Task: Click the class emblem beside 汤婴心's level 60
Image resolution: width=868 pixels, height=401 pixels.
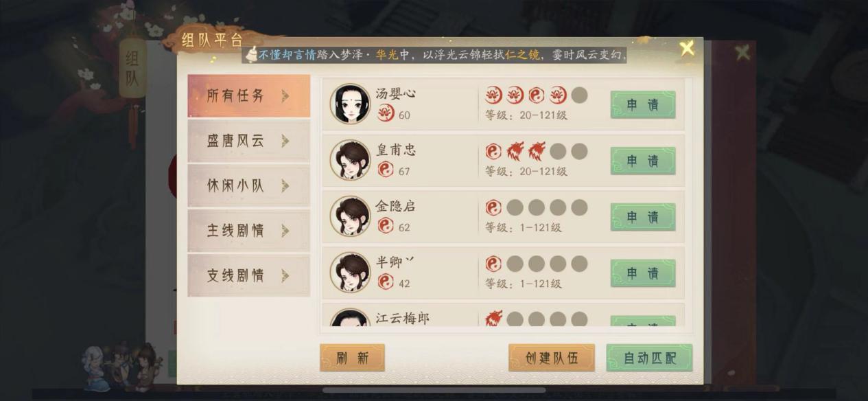Action: coord(386,114)
